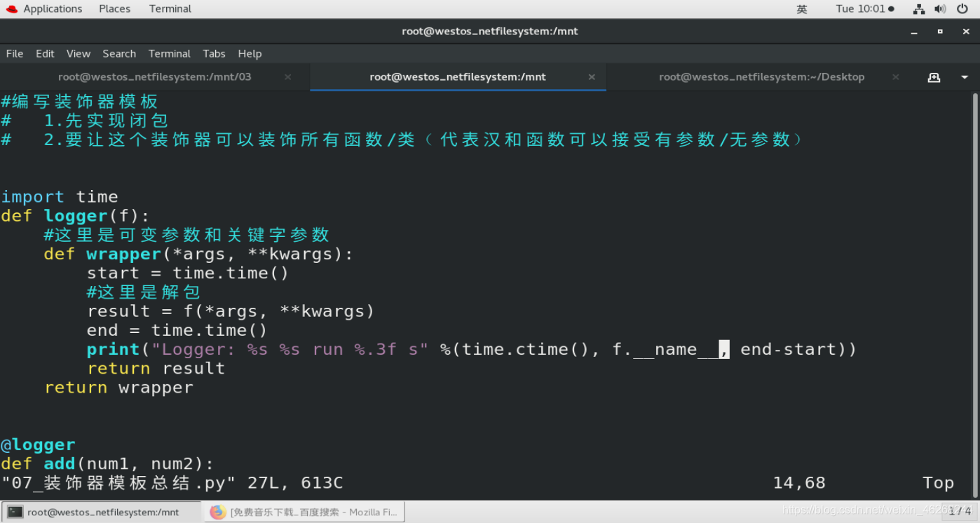Image resolution: width=980 pixels, height=523 pixels.
Task: Click the 'import time' line
Action: (60, 197)
